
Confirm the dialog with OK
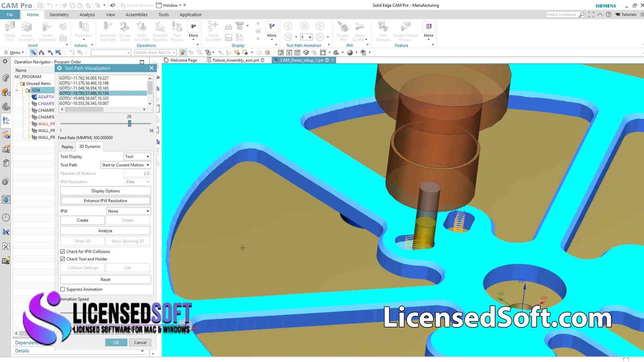tap(116, 343)
